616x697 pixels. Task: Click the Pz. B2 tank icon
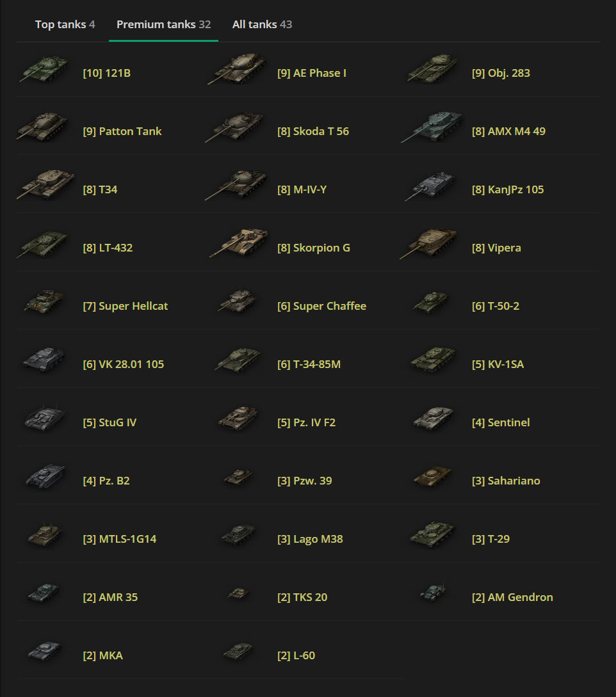pyautogui.click(x=45, y=477)
